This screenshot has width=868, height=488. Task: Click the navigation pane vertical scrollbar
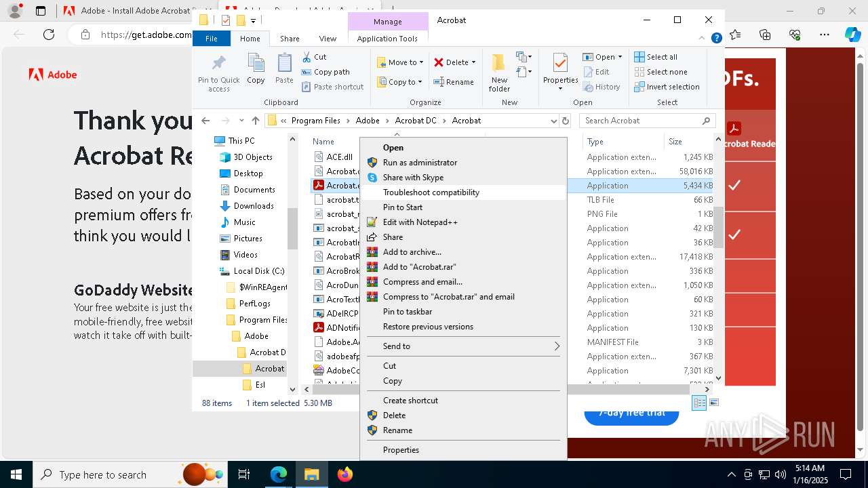coord(293,229)
